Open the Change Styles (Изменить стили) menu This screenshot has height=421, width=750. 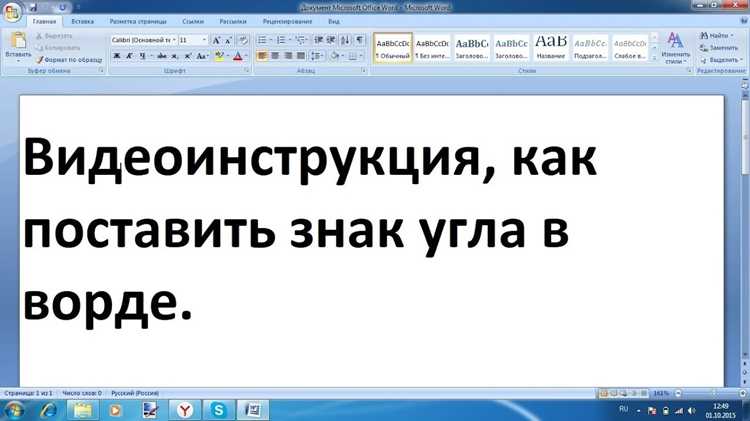click(x=675, y=48)
